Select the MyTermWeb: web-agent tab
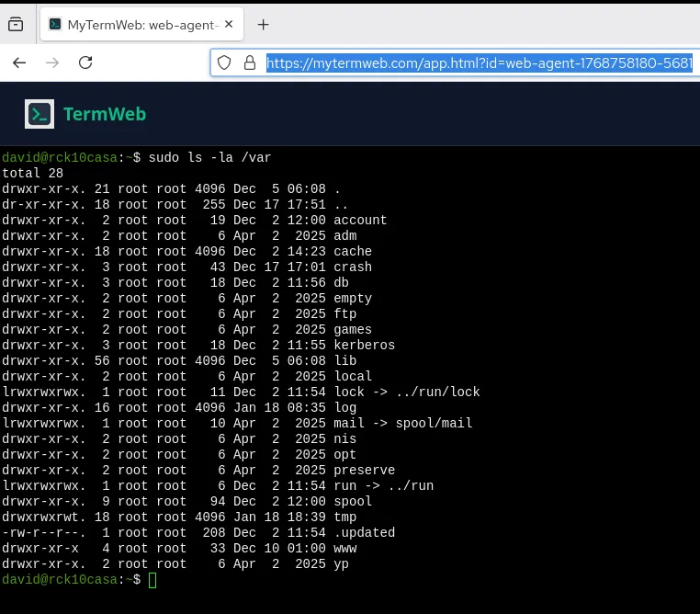 click(x=141, y=25)
